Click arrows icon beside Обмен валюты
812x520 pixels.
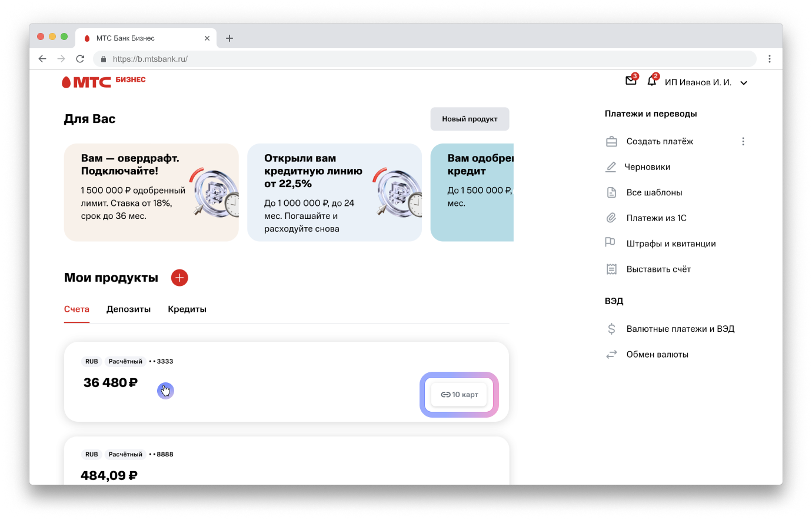tap(611, 354)
